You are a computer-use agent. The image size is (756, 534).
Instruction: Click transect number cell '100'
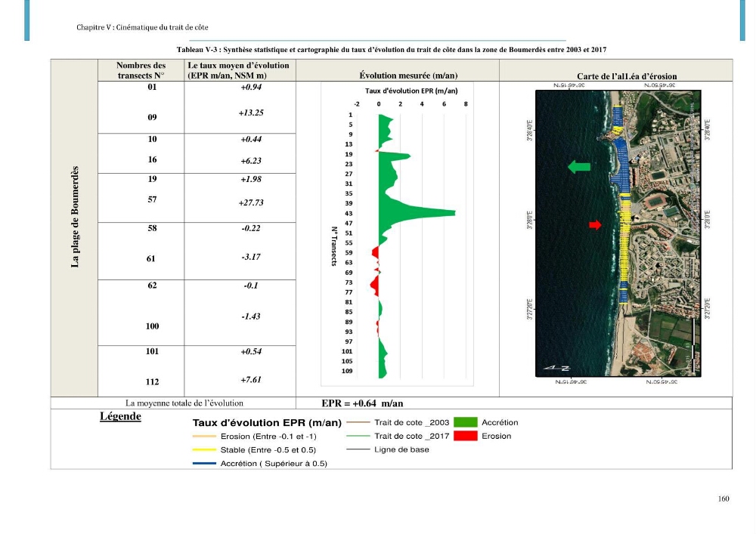153,326
